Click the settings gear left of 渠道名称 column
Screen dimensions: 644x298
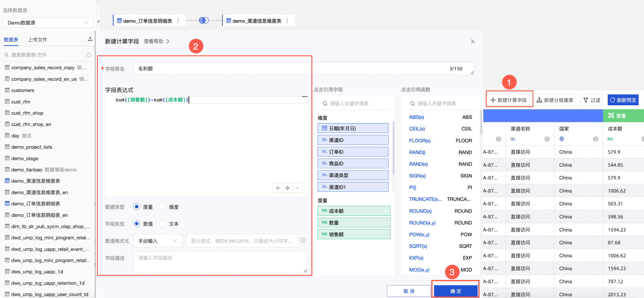(498, 139)
